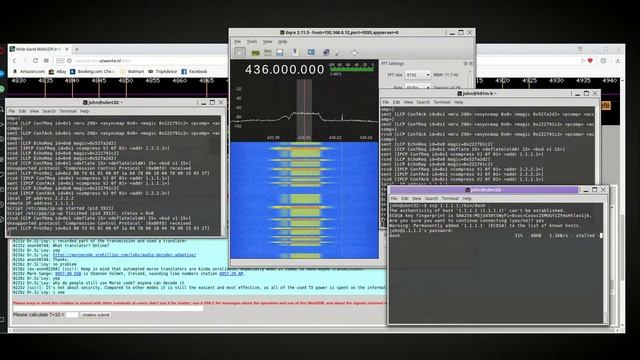The height and width of the screenshot is (360, 640).
Task: Click browser sidebar WhatsApp icon
Action: click(2, 89)
